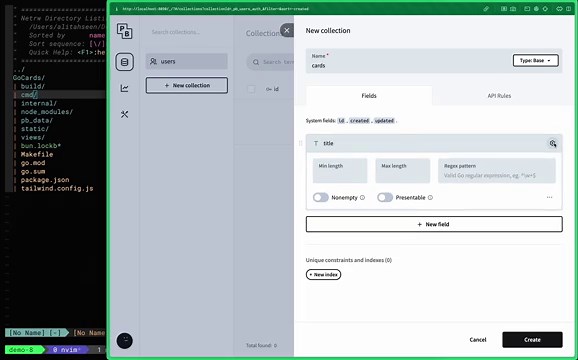Select 'go.sum' in the nvim listing
The image size is (578, 360).
[33, 171]
